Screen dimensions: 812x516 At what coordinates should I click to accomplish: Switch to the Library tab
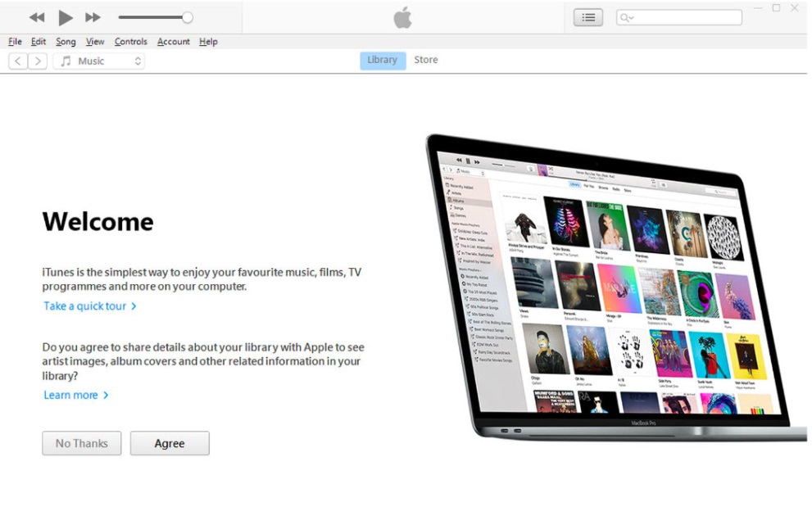[x=383, y=60]
